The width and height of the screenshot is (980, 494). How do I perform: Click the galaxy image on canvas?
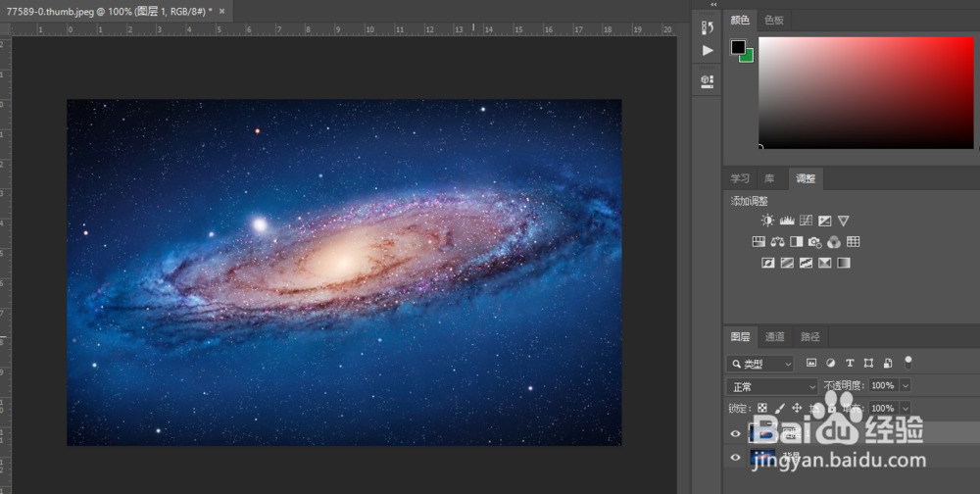tap(344, 272)
